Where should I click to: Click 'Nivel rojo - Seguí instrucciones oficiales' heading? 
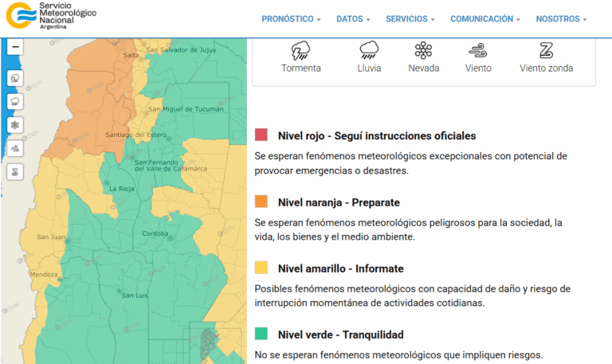(x=377, y=135)
